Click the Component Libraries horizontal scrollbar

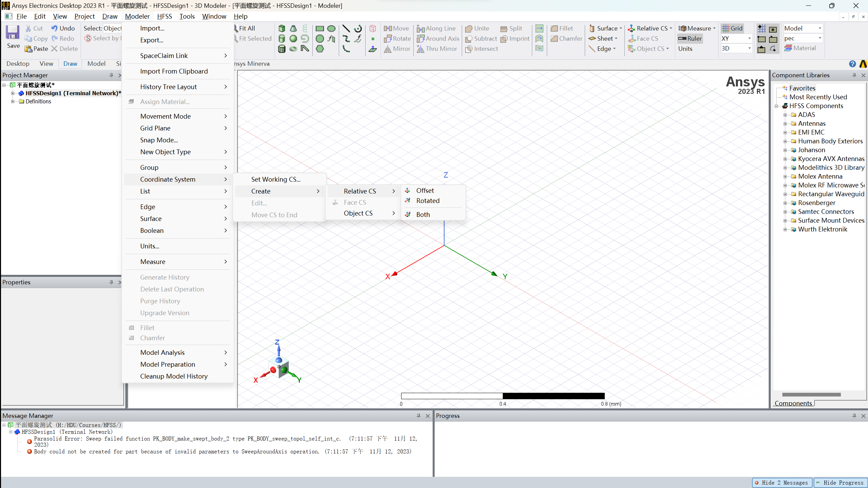(x=811, y=394)
